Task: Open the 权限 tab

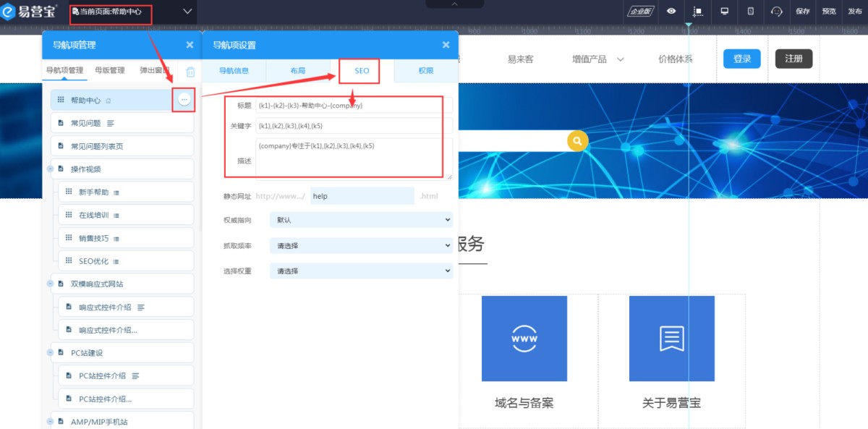Action: [x=426, y=71]
